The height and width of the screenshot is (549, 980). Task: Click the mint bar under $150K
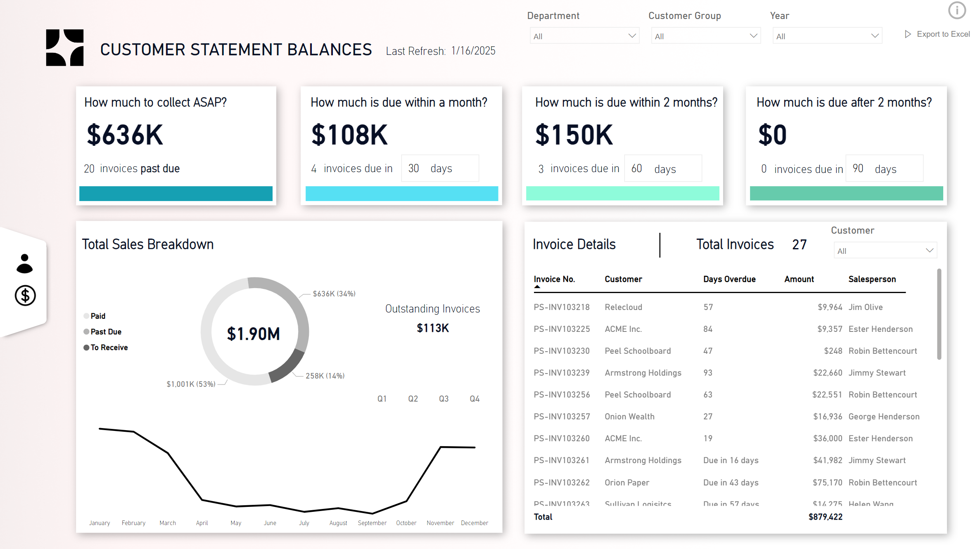(x=623, y=194)
